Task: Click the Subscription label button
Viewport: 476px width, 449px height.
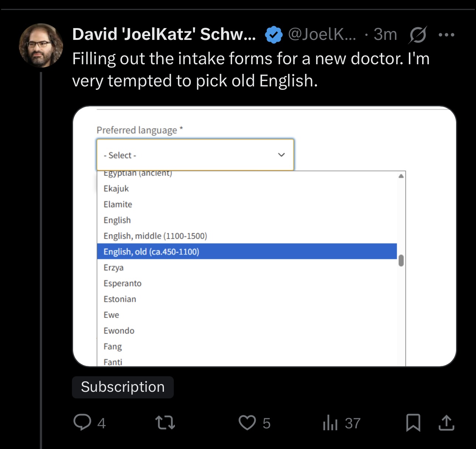Action: pos(123,387)
